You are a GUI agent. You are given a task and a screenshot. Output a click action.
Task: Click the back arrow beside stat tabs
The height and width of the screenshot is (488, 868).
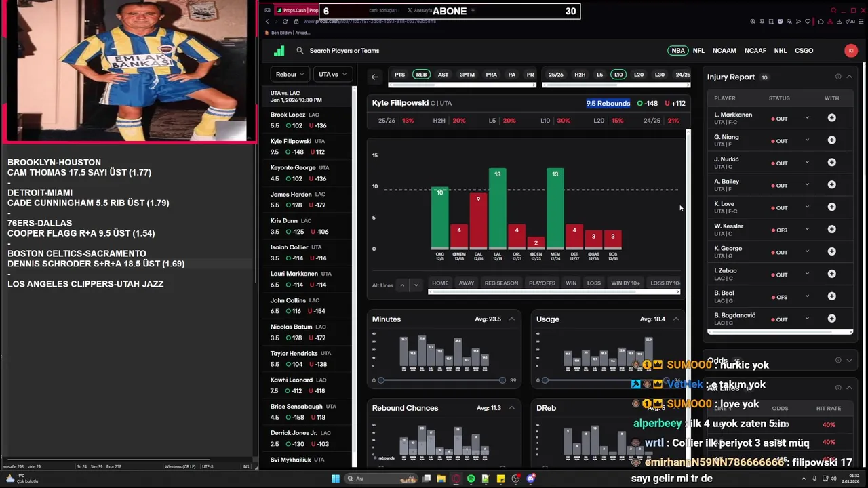[374, 77]
